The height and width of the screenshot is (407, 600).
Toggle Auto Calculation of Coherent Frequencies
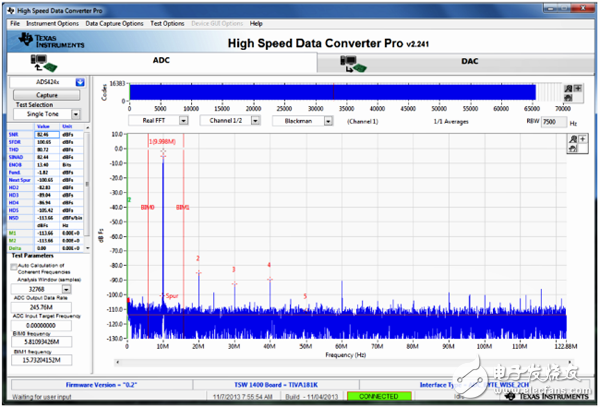pyautogui.click(x=14, y=266)
